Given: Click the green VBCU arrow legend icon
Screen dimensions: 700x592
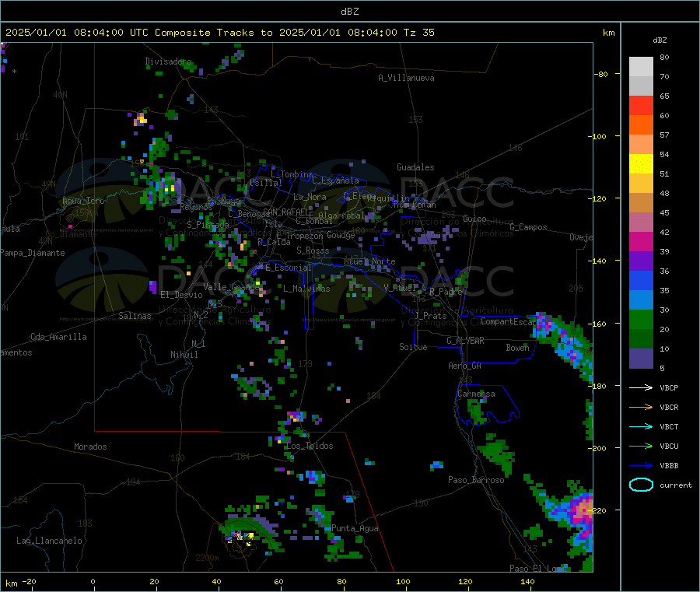Looking at the screenshot, I should point(641,446).
